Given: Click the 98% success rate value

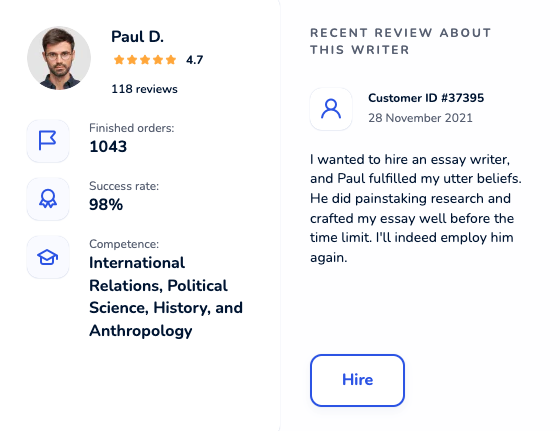Looking at the screenshot, I should [x=106, y=205].
